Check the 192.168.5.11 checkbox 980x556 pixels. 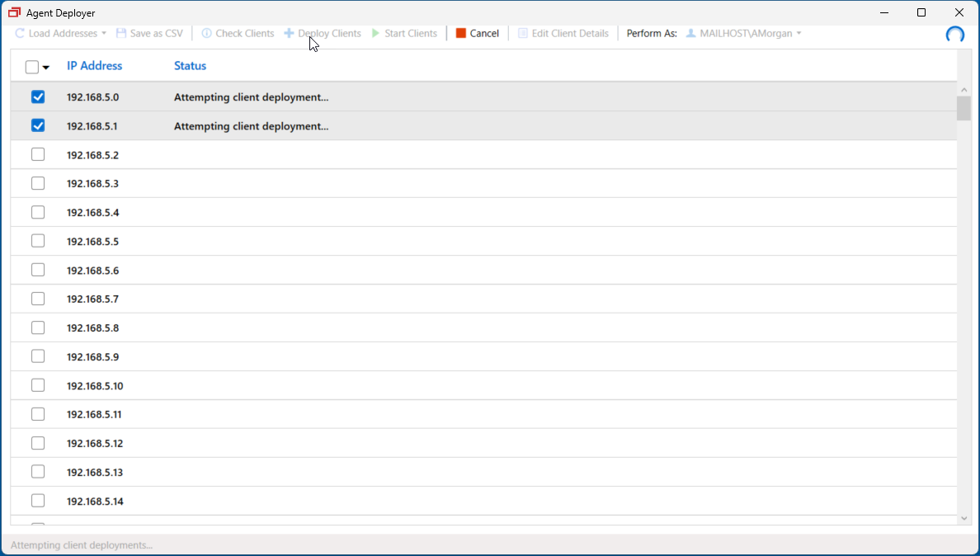point(37,414)
